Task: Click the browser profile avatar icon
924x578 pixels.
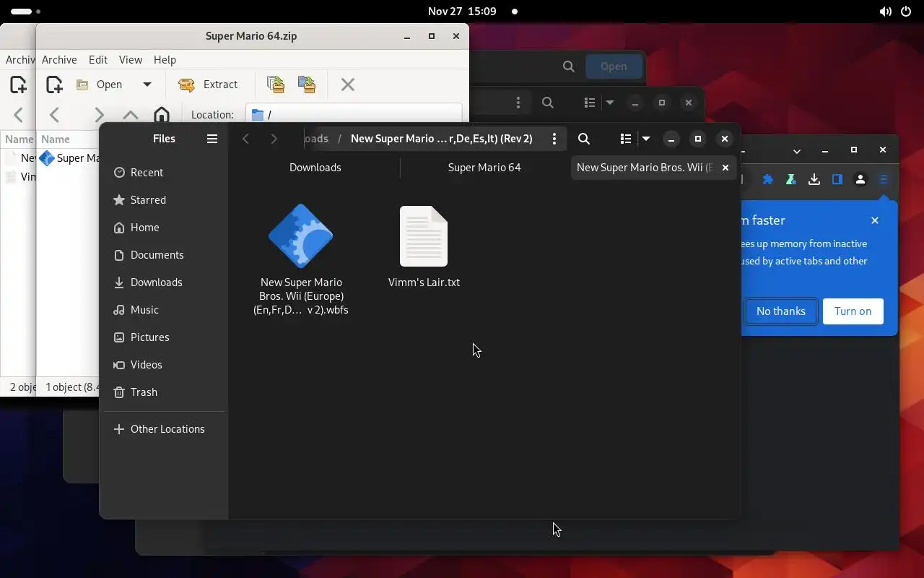Action: pyautogui.click(x=860, y=179)
